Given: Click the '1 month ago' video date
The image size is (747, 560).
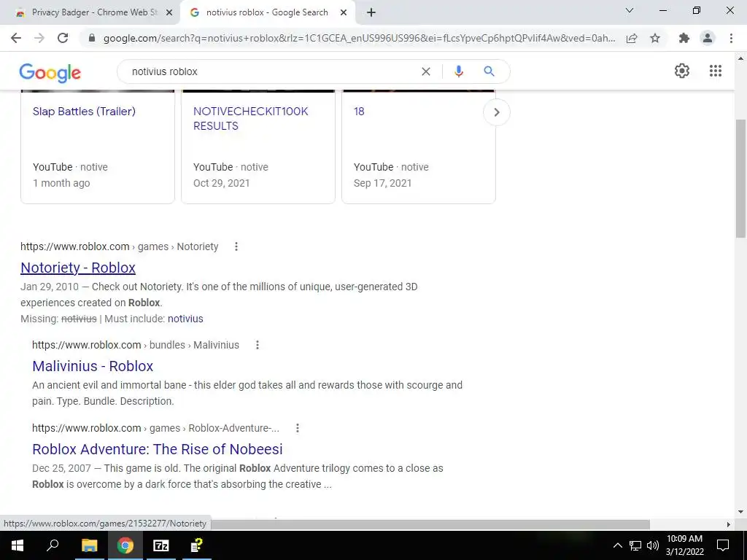Looking at the screenshot, I should pyautogui.click(x=61, y=183).
